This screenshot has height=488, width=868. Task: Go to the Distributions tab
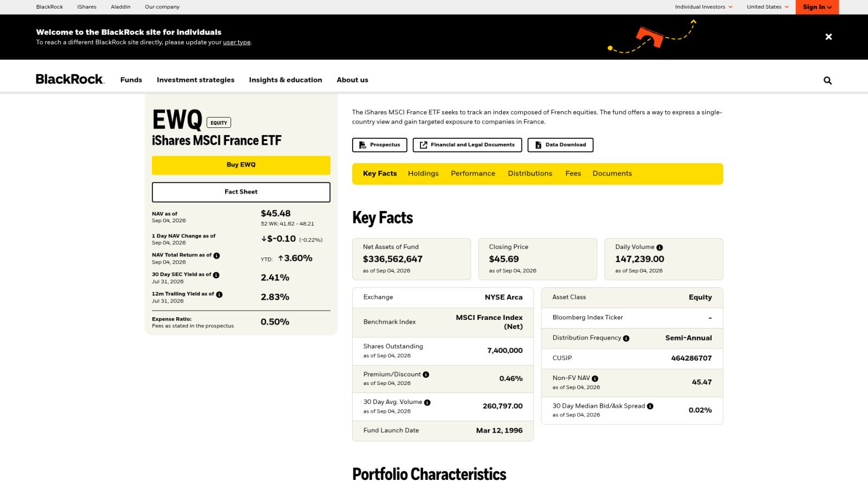530,174
